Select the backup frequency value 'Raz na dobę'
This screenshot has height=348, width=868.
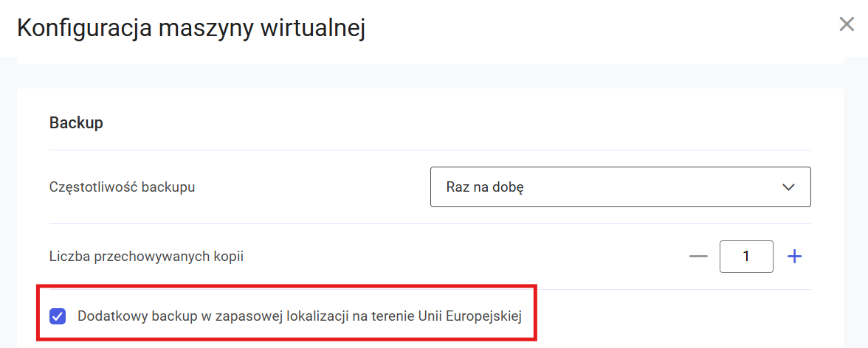(x=485, y=187)
